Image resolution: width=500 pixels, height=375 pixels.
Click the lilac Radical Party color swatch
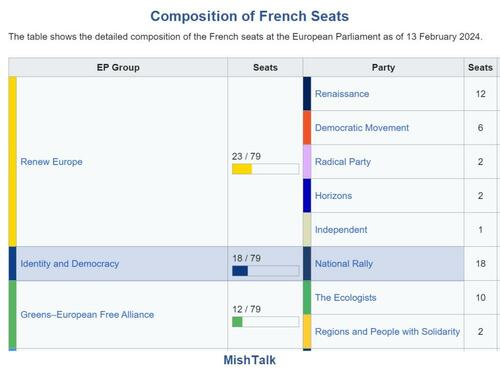pos(307,162)
